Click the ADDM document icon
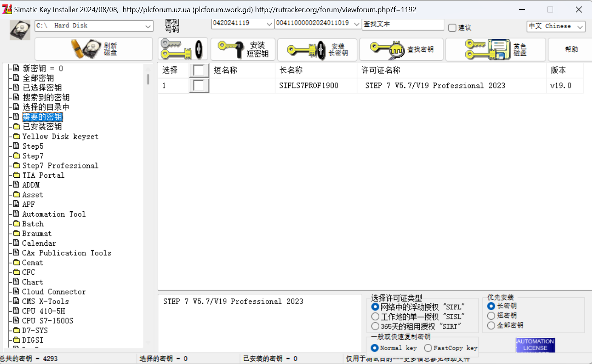This screenshot has height=364, width=592. tap(16, 185)
